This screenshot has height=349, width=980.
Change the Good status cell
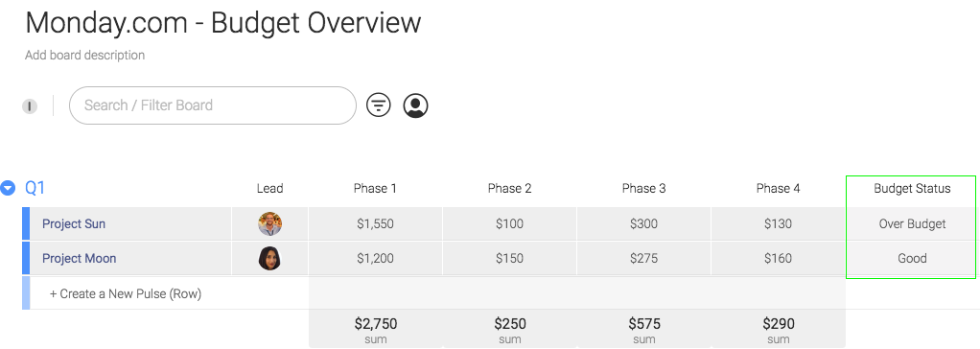(912, 258)
